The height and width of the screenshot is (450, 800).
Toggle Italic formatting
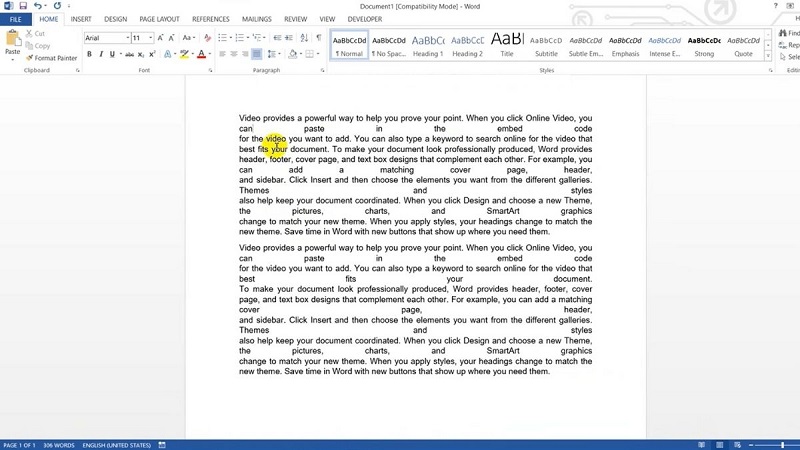[x=100, y=54]
